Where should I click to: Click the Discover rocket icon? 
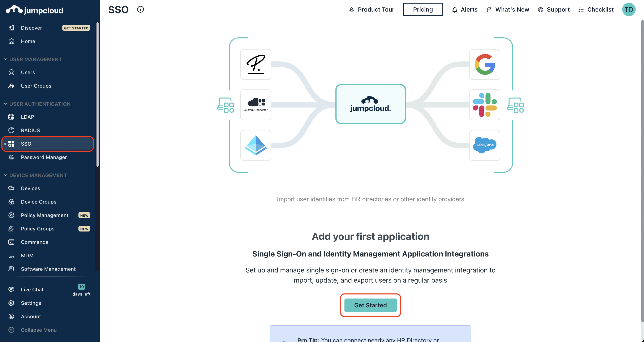tap(12, 28)
